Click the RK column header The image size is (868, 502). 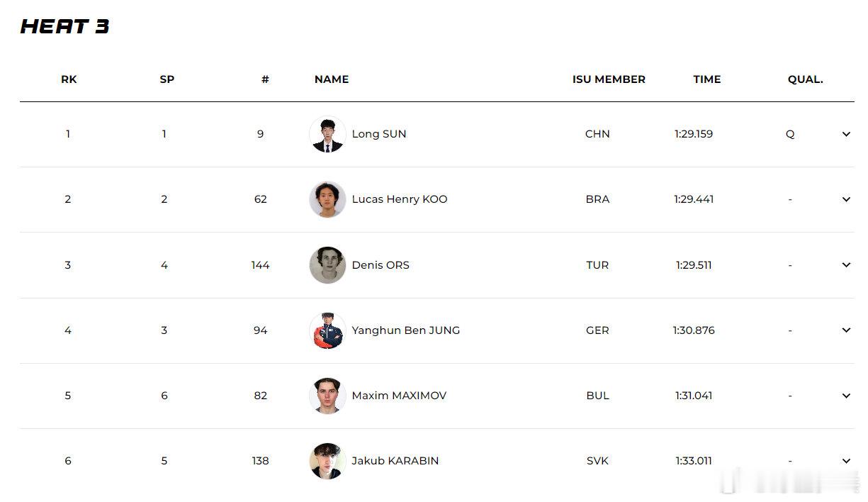[69, 79]
